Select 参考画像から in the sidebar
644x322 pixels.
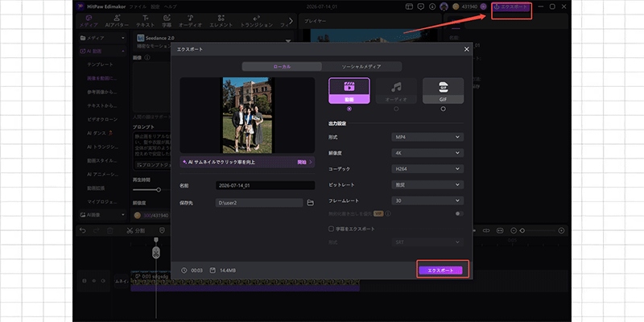click(102, 92)
